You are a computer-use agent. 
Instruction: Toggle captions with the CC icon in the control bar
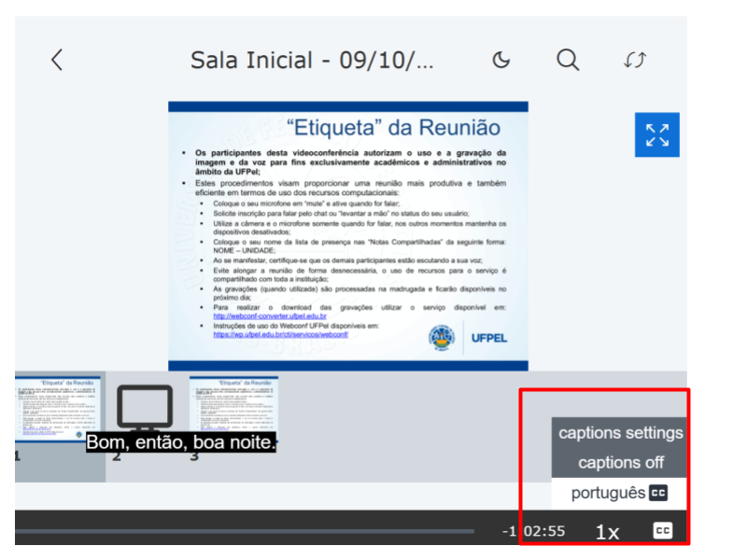(x=663, y=529)
